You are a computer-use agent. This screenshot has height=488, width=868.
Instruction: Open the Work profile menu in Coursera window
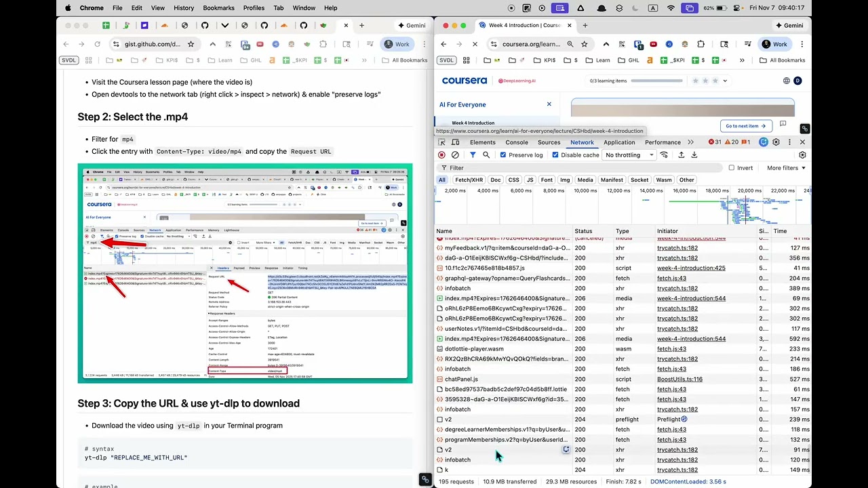tap(775, 44)
